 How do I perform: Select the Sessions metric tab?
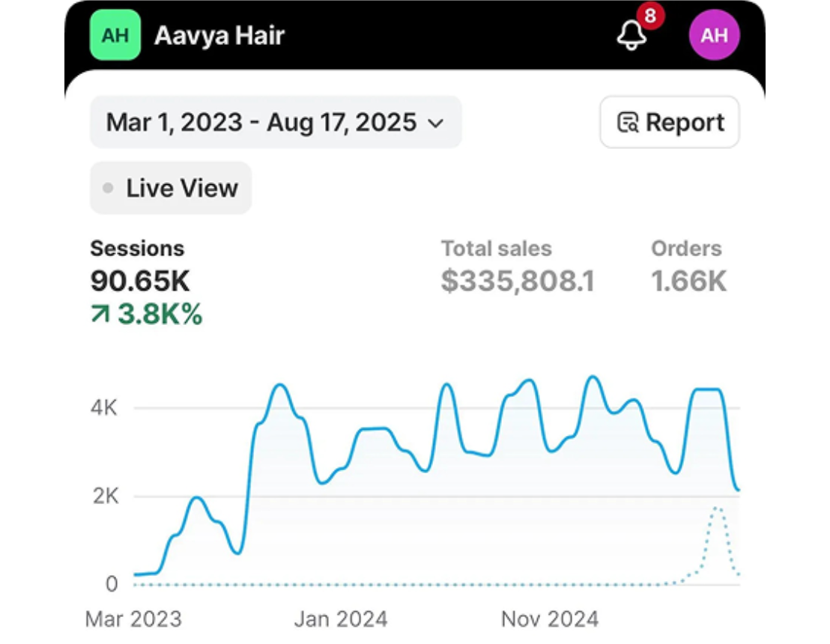coord(137,249)
